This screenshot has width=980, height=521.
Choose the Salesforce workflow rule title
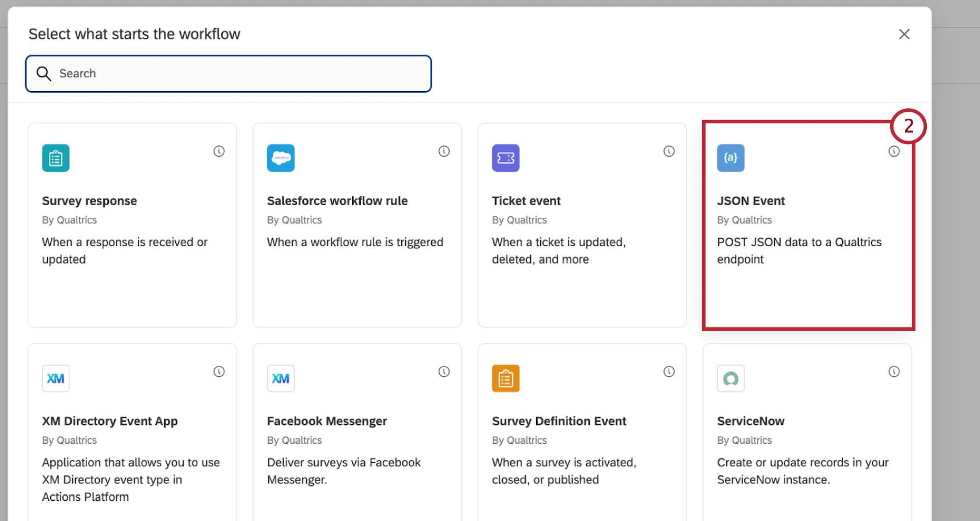pos(337,201)
